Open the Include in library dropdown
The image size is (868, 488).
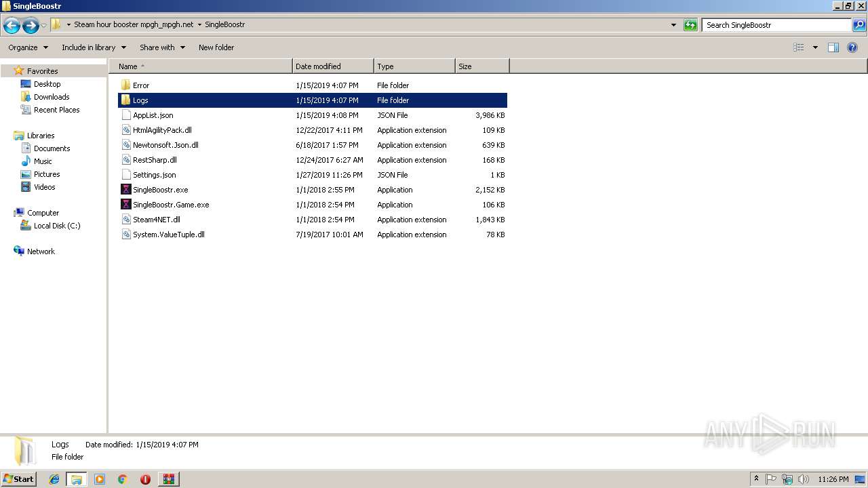[x=94, y=47]
